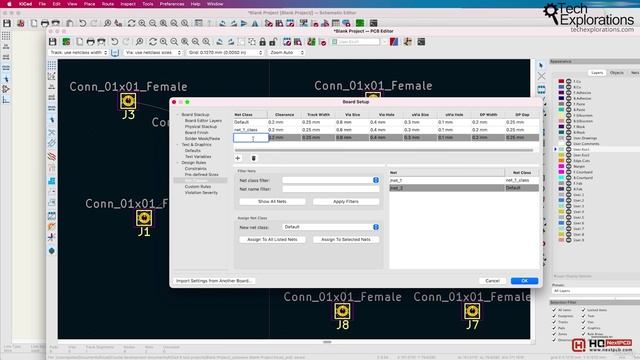640x360 pixels.
Task: Open the Grid size dropdown
Action: [x=225, y=53]
